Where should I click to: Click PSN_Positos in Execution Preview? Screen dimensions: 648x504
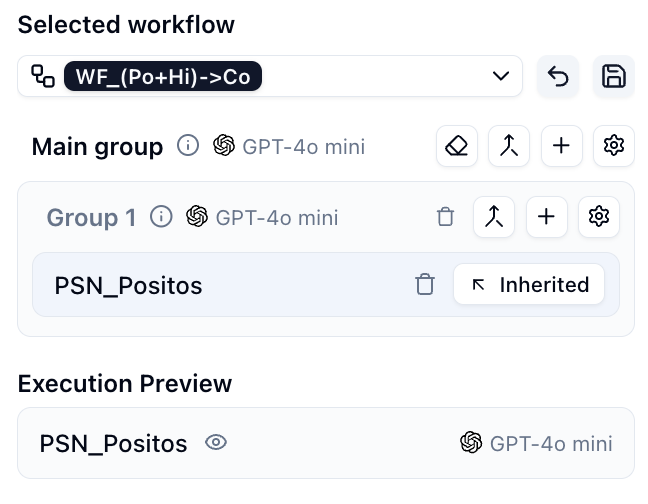113,443
